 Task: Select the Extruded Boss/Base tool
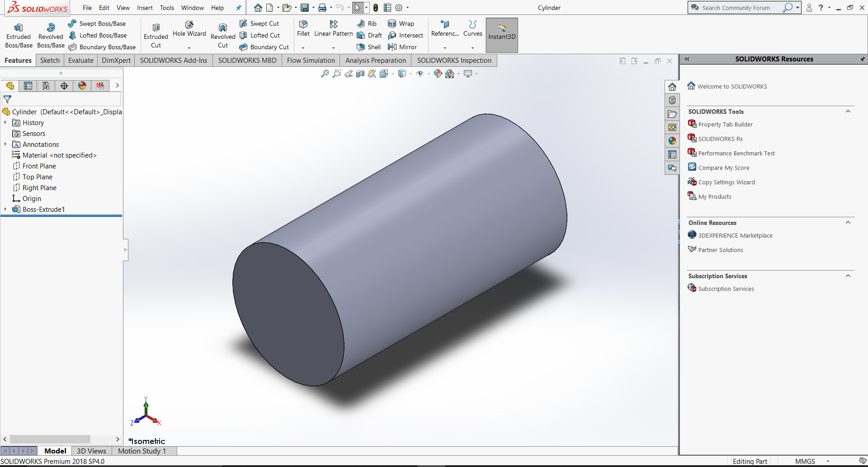tap(18, 35)
